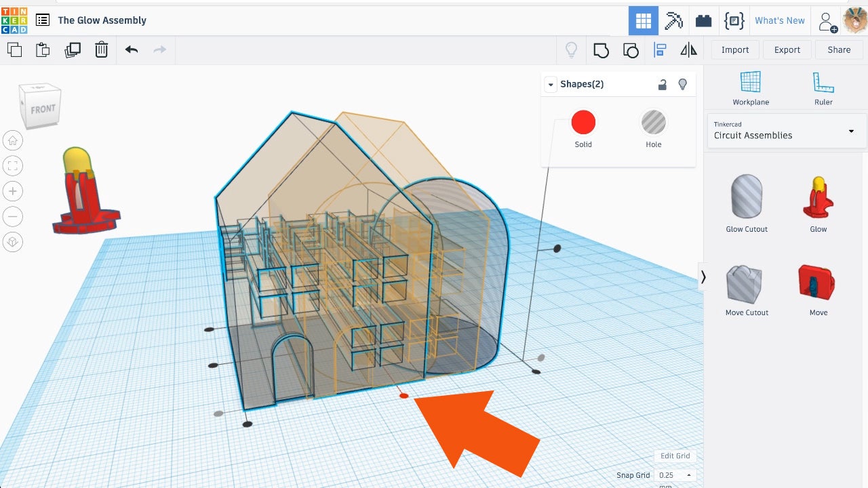Open the Flip mirror tool
Image resolution: width=868 pixels, height=488 pixels.
point(688,49)
